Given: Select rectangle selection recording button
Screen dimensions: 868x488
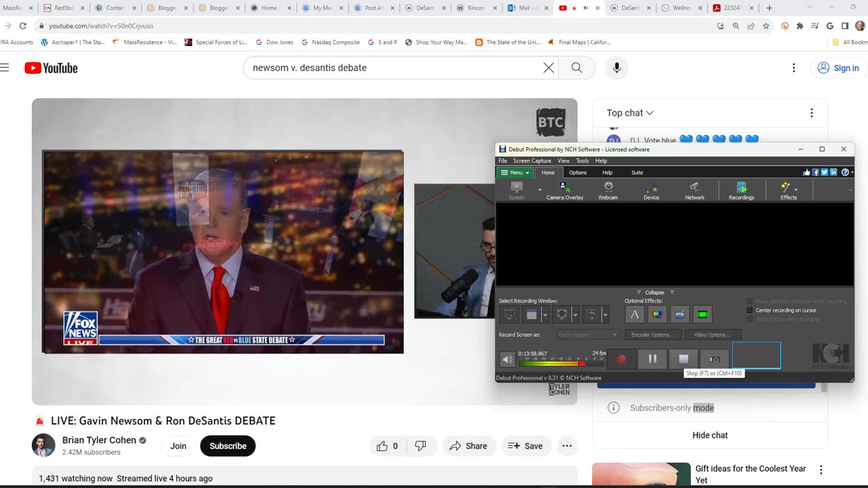Looking at the screenshot, I should click(561, 314).
